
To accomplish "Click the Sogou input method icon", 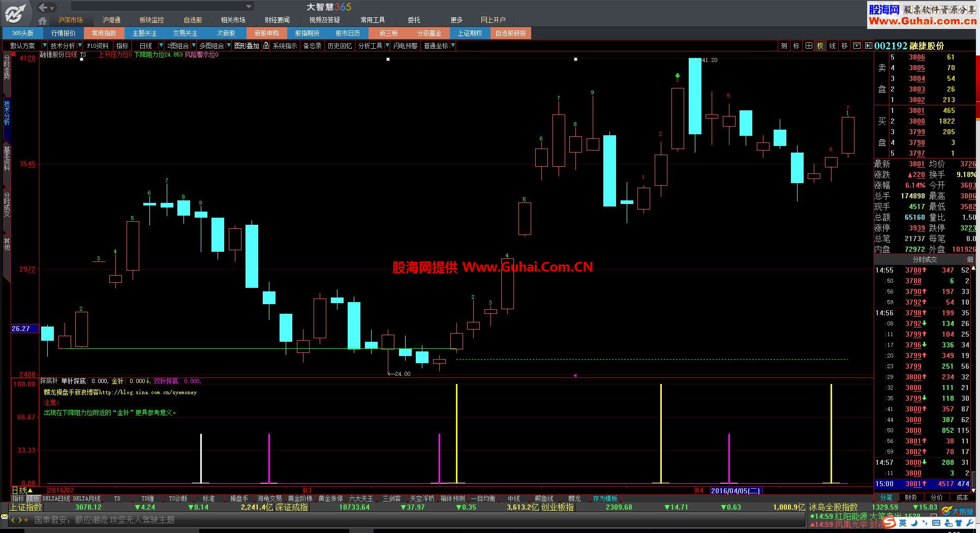I will tap(889, 522).
